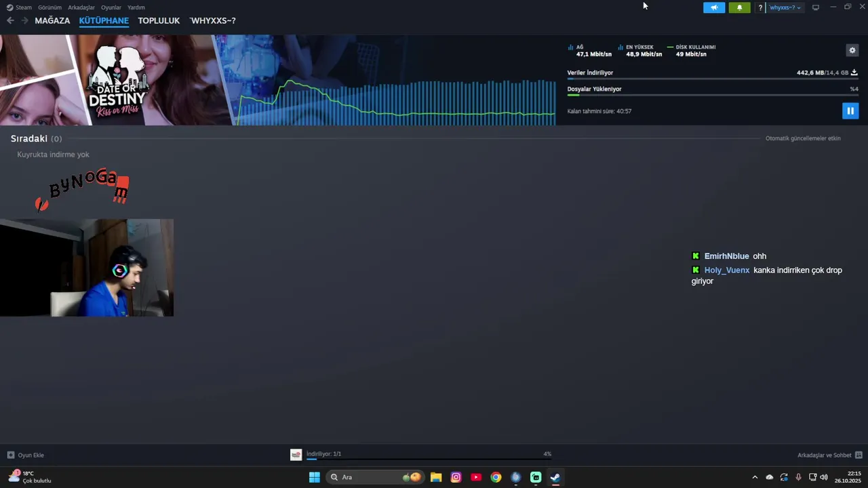Open the whyxxs~? account dropdown
Screen dimensions: 868x488
tap(785, 7)
